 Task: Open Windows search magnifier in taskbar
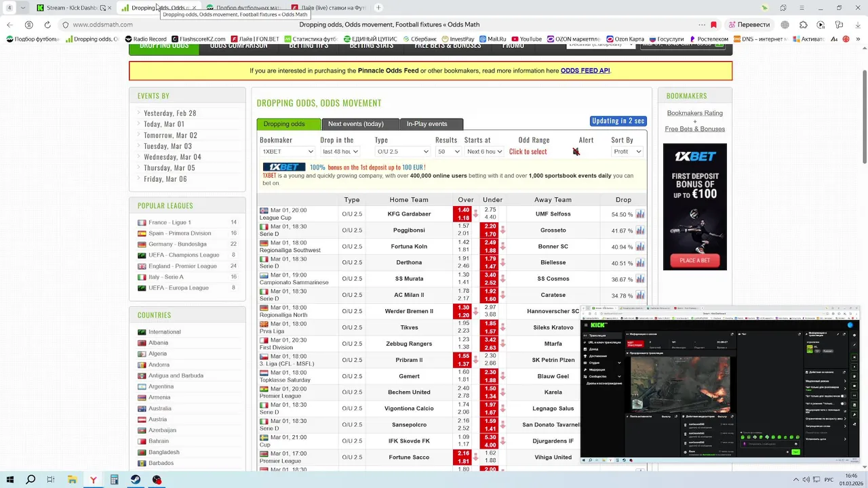coord(31,480)
